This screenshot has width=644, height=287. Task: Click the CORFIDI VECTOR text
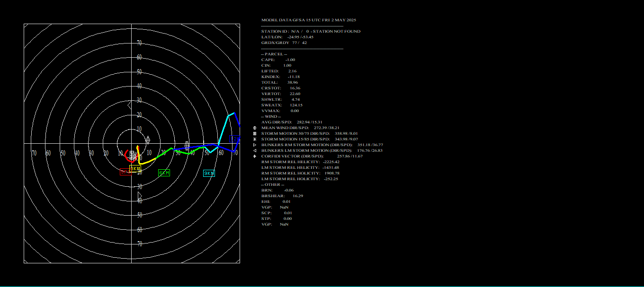pos(312,156)
